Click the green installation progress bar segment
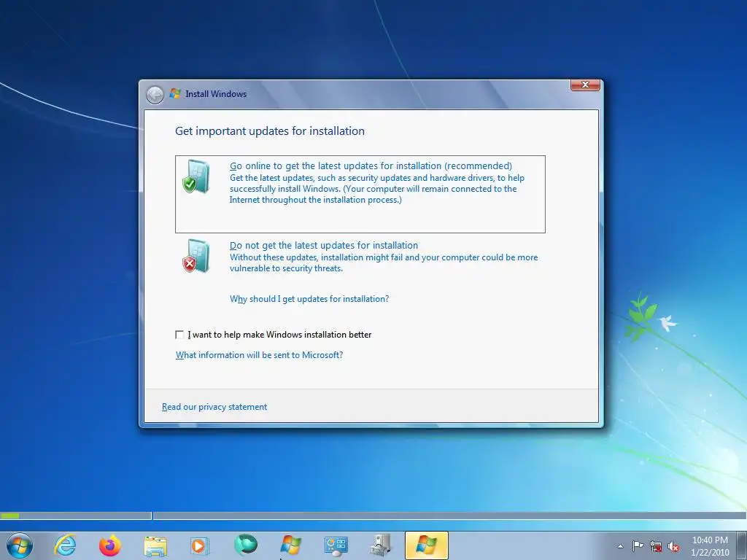Screen dimensions: 747x560 coord(10,516)
